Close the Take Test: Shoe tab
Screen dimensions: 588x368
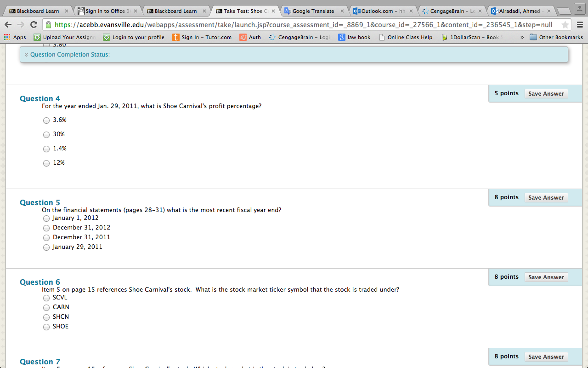(273, 11)
